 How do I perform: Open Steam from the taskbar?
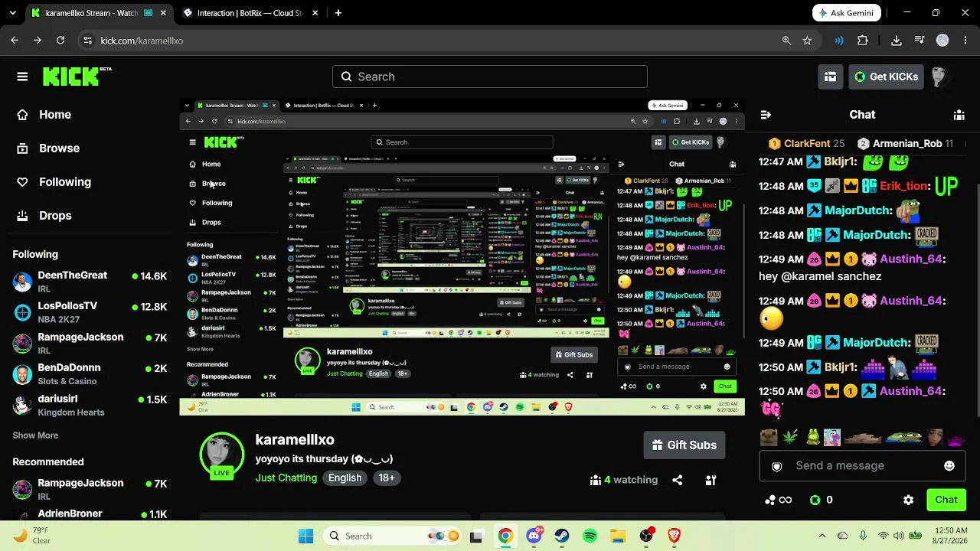click(561, 536)
